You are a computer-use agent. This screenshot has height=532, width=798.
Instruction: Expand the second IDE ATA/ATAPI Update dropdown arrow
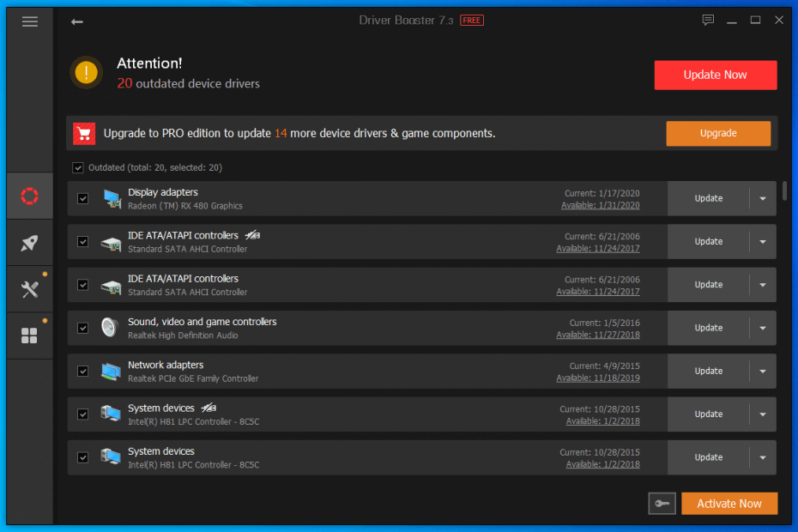coord(763,285)
